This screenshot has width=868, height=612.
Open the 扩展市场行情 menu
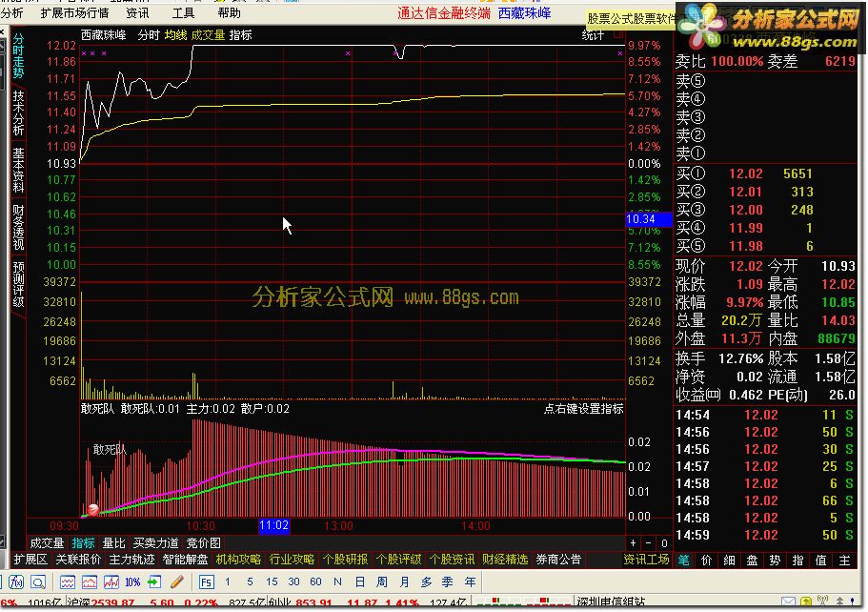(74, 12)
